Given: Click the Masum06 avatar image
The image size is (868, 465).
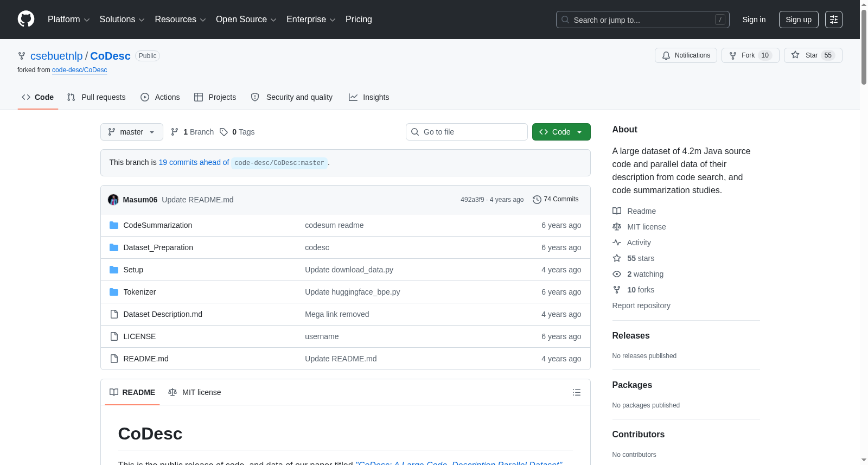Looking at the screenshot, I should click(113, 200).
